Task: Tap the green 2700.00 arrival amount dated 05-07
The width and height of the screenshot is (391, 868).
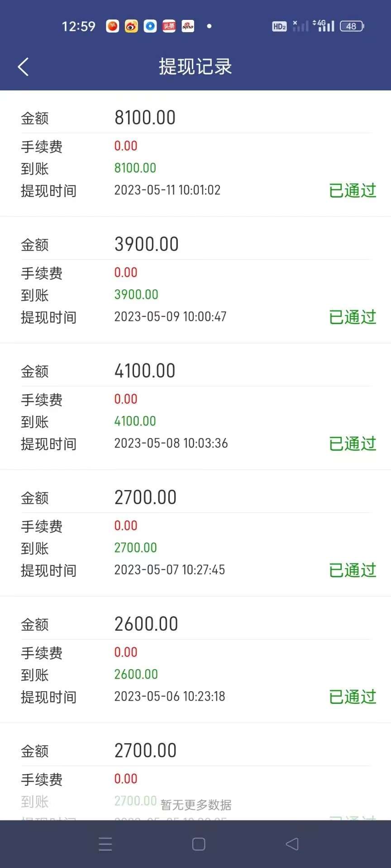Action: pyautogui.click(x=135, y=548)
